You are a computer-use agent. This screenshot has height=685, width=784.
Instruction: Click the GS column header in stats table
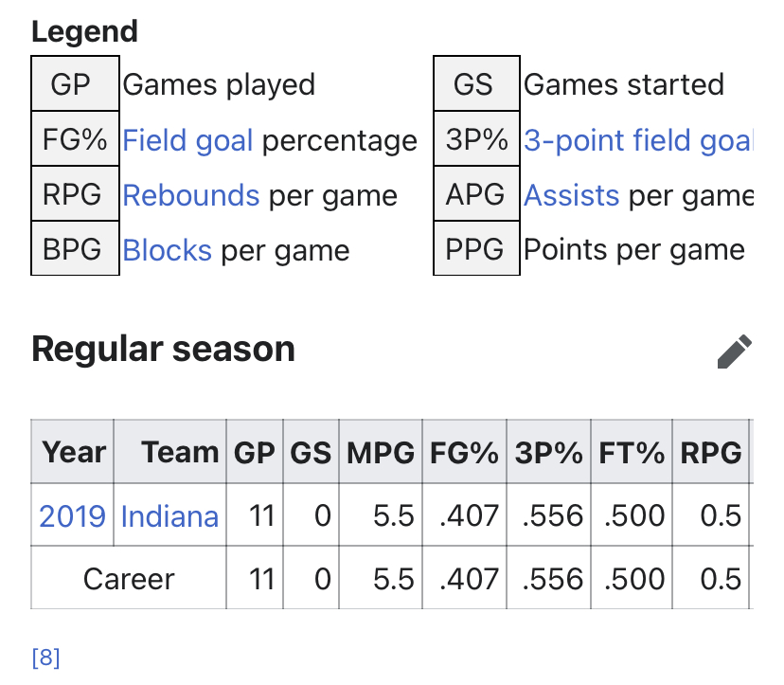pyautogui.click(x=311, y=452)
